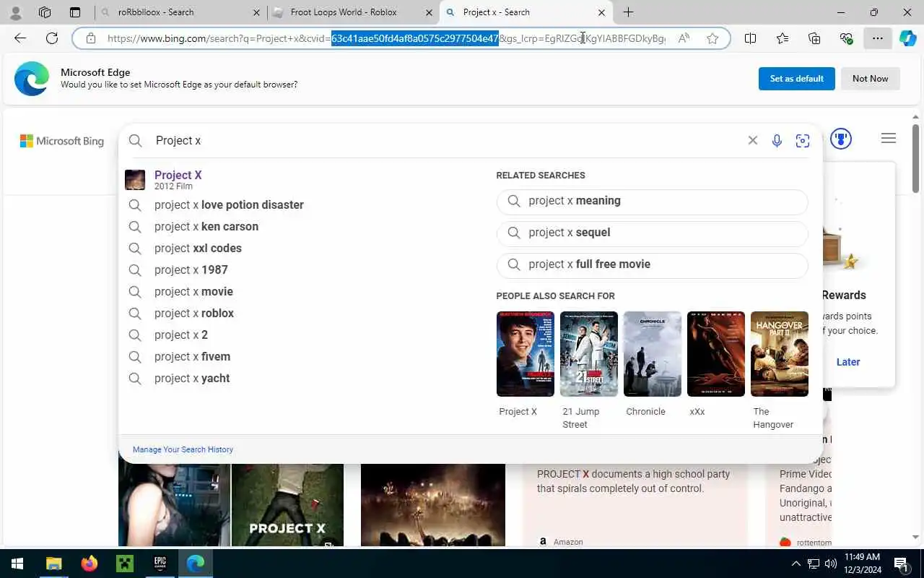Open the Workspaces icon in title bar
Viewport: 924px width, 578px height.
pyautogui.click(x=45, y=12)
